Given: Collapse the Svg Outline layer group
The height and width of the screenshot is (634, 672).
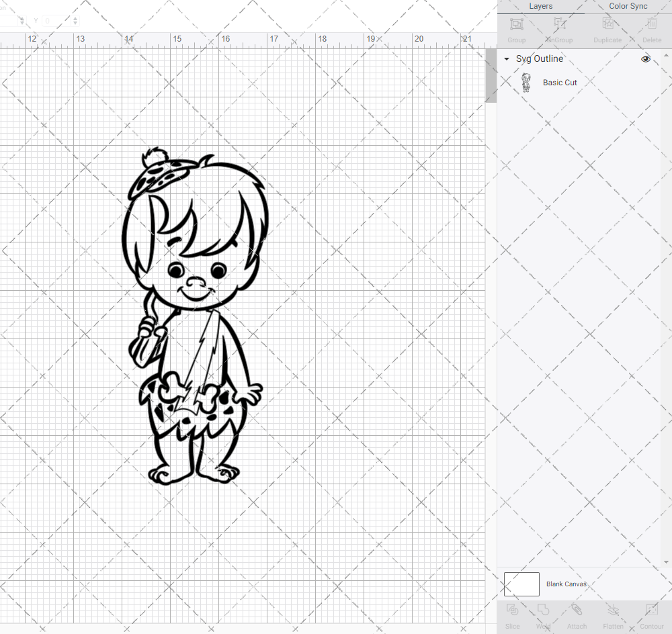Looking at the screenshot, I should 507,59.
